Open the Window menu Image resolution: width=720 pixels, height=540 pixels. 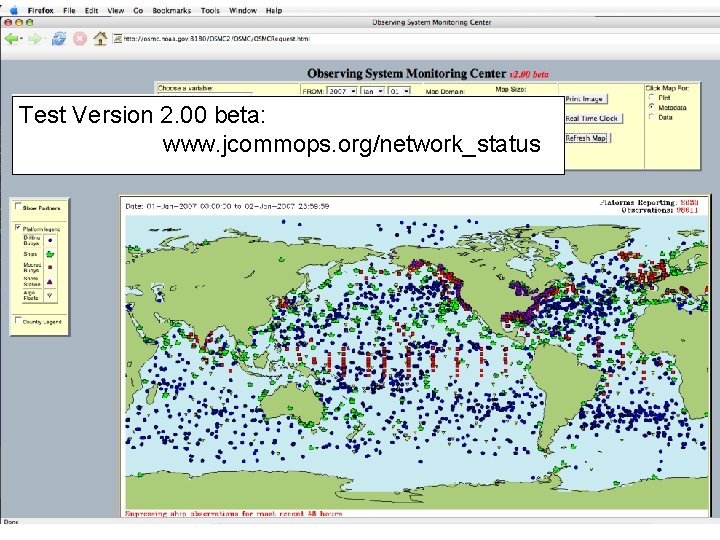pos(243,10)
